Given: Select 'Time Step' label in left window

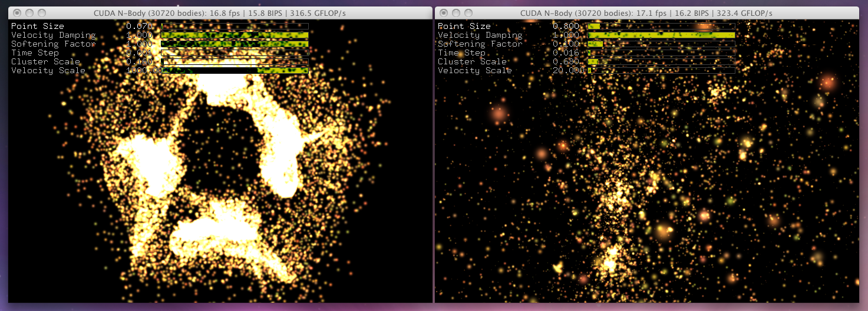Looking at the screenshot, I should 35,53.
